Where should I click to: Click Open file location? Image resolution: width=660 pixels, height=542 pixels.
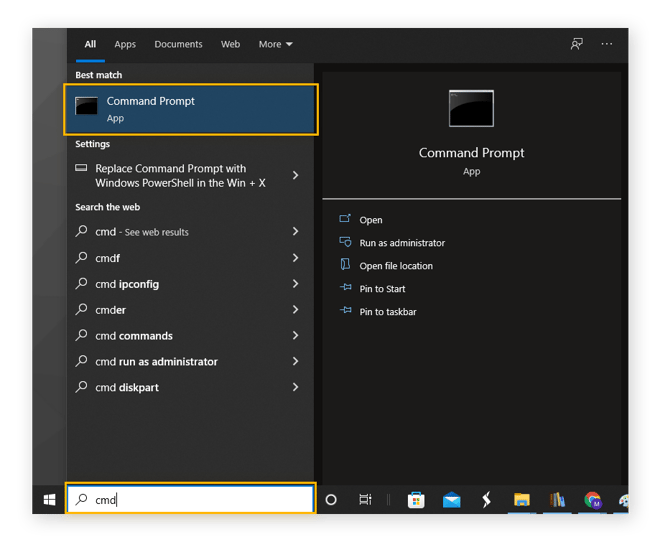396,266
